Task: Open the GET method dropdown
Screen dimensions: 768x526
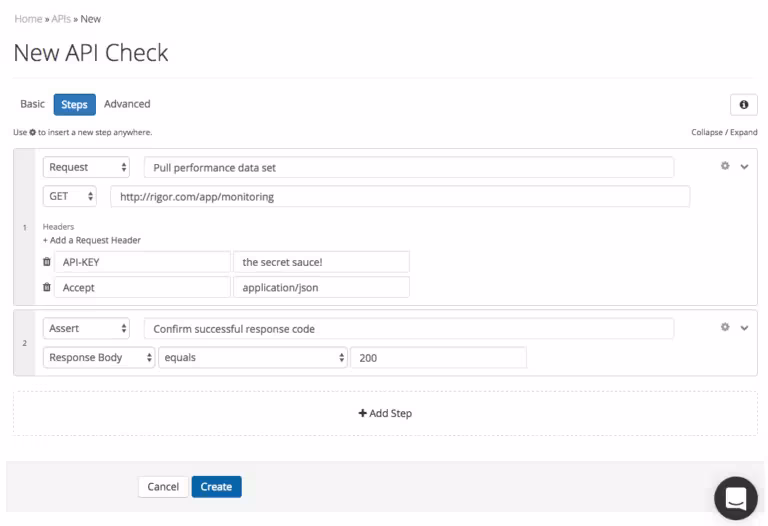Action: pyautogui.click(x=70, y=197)
